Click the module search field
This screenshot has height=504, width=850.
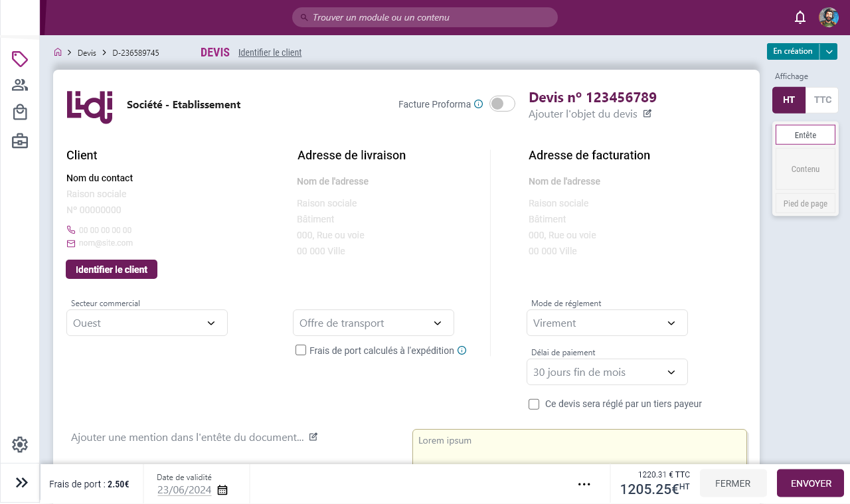[425, 17]
